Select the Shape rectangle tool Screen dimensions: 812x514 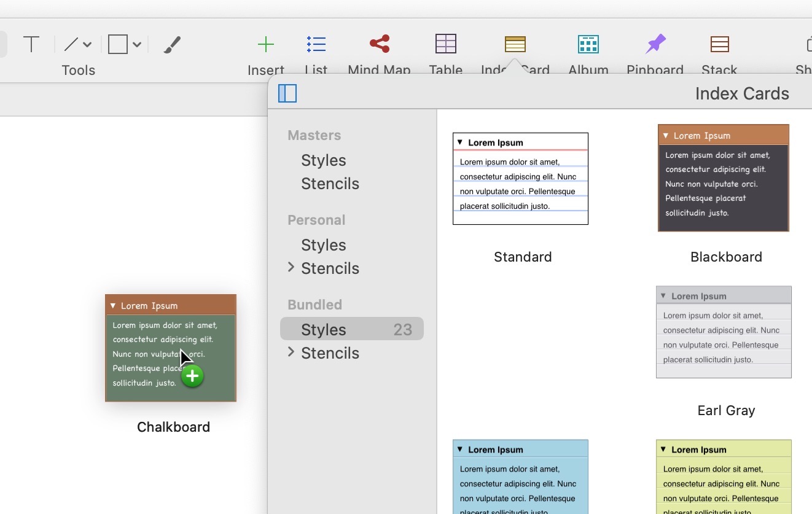click(118, 44)
